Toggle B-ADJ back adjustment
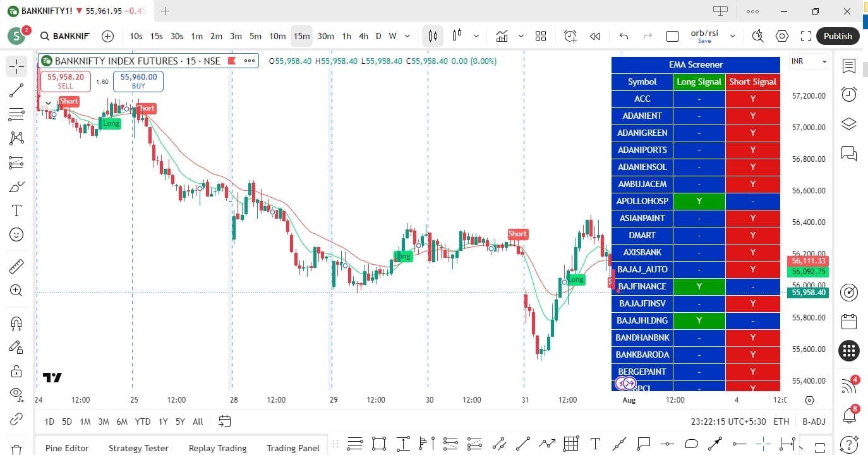This screenshot has width=868, height=455. [x=814, y=422]
